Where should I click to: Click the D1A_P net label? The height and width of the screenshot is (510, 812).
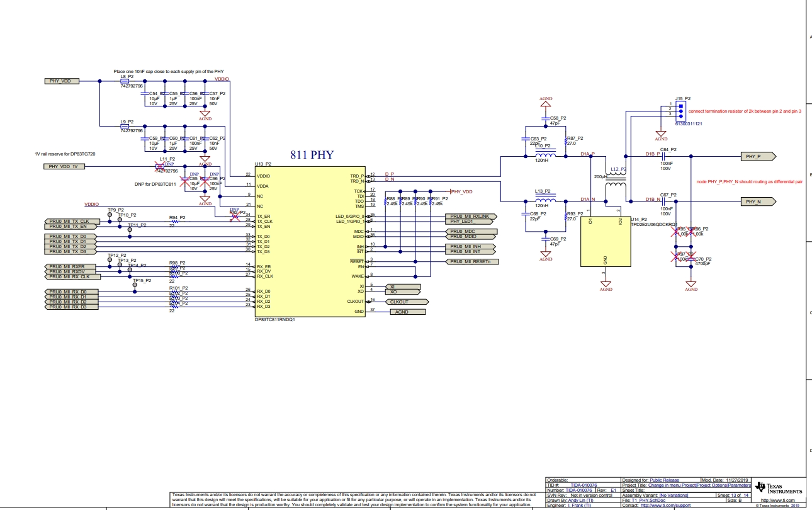point(587,154)
